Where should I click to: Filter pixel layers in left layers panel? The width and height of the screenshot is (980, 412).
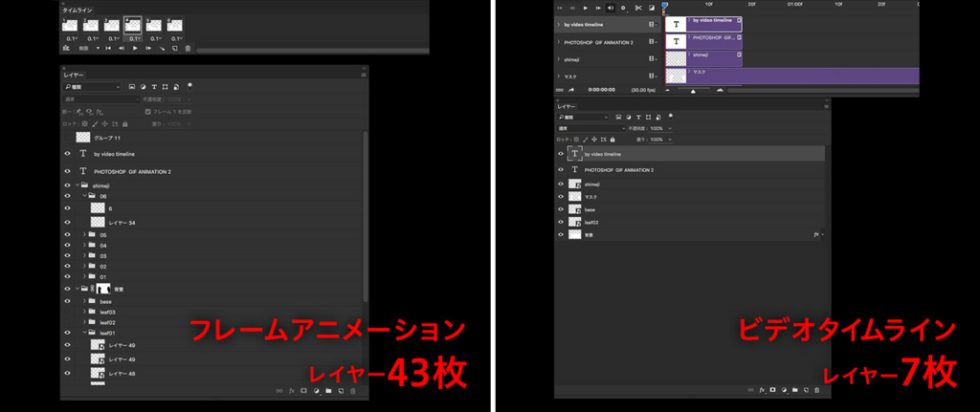(132, 87)
